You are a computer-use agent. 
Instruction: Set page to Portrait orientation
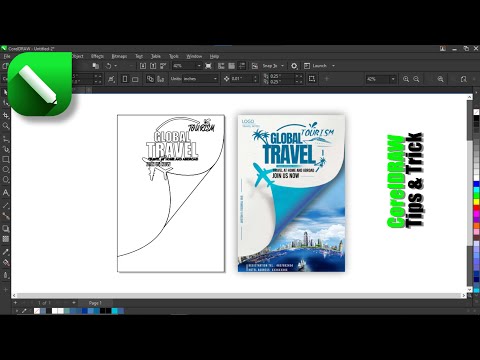(125, 79)
